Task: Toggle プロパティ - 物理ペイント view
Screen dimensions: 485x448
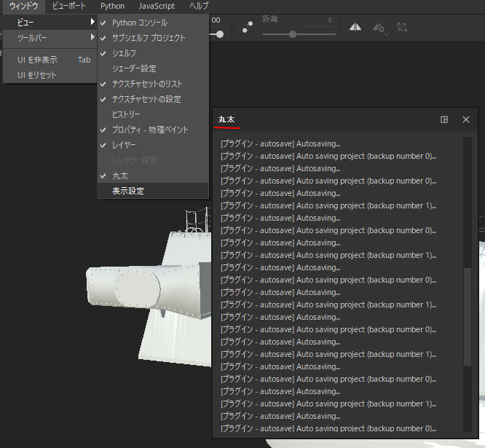Action: point(153,130)
